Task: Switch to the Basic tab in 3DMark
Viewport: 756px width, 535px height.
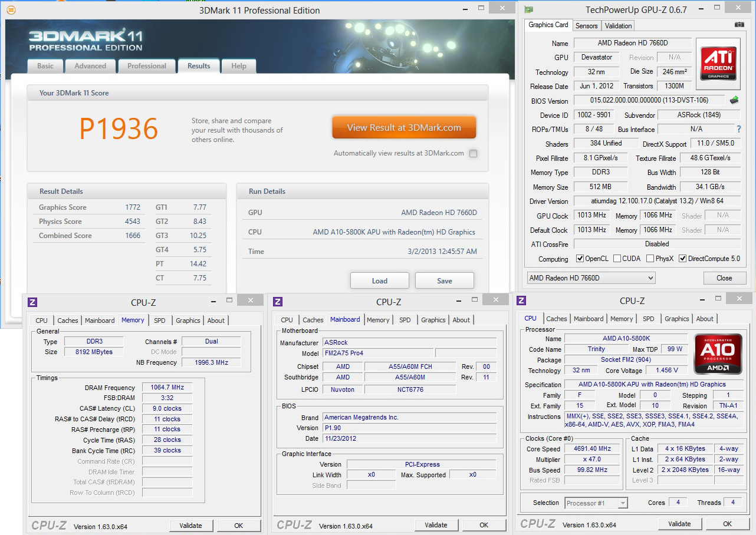Action: coord(45,66)
